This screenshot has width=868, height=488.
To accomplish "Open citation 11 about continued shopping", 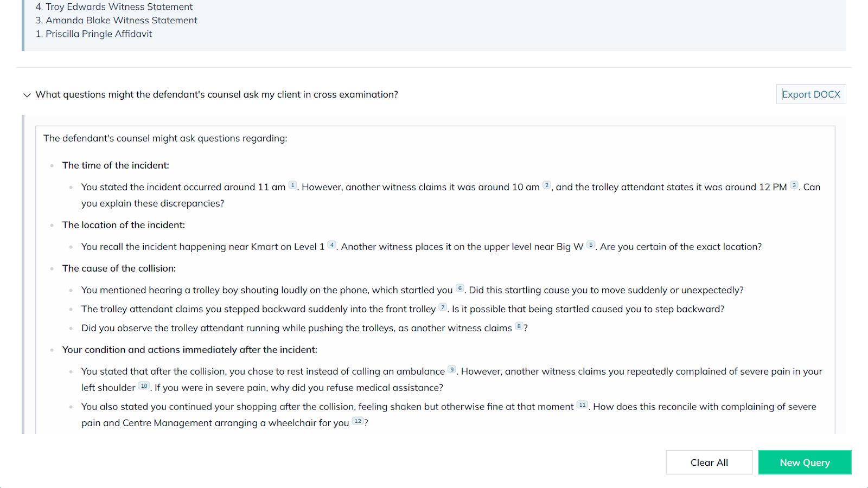I will click(x=582, y=405).
